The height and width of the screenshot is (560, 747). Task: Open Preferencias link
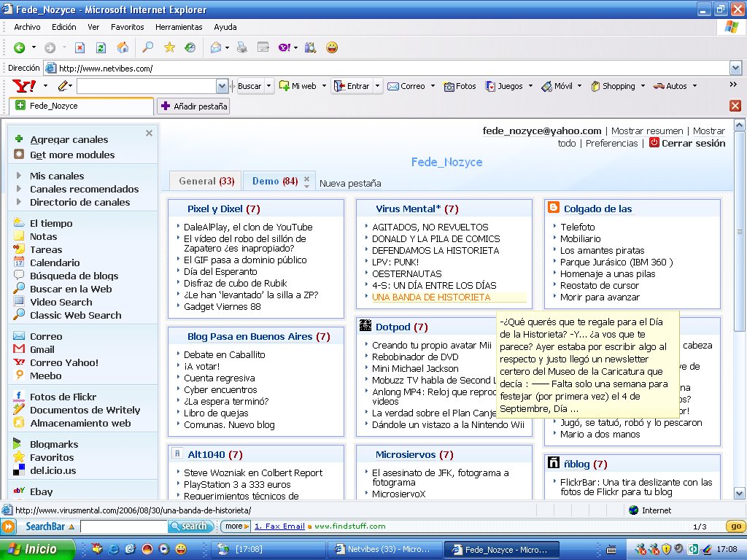(612, 144)
